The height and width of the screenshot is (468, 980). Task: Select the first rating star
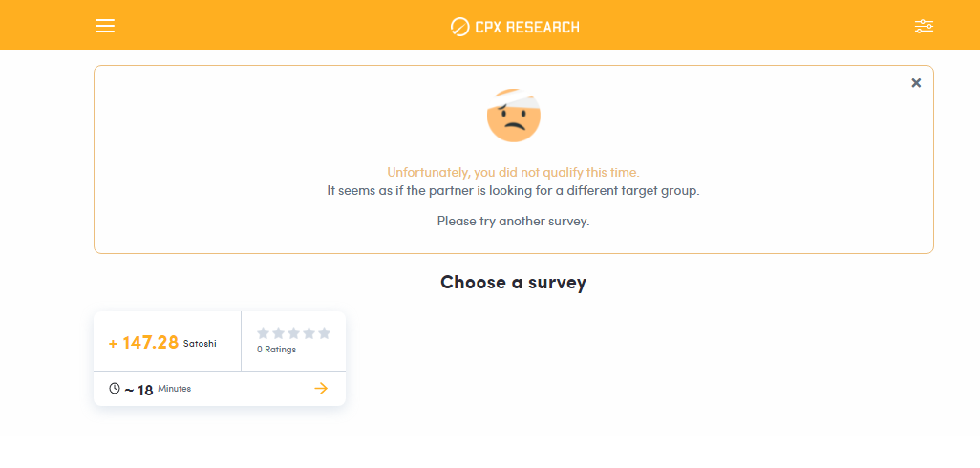click(x=263, y=333)
